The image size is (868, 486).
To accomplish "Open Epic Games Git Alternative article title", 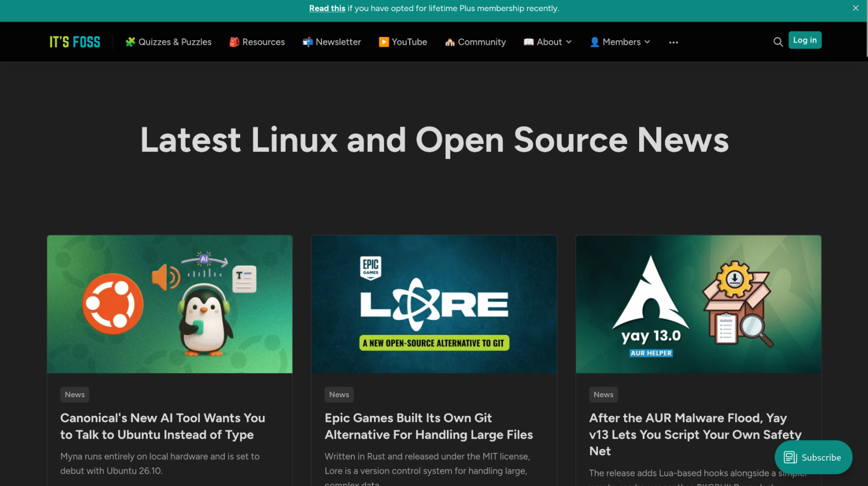I will (x=429, y=426).
